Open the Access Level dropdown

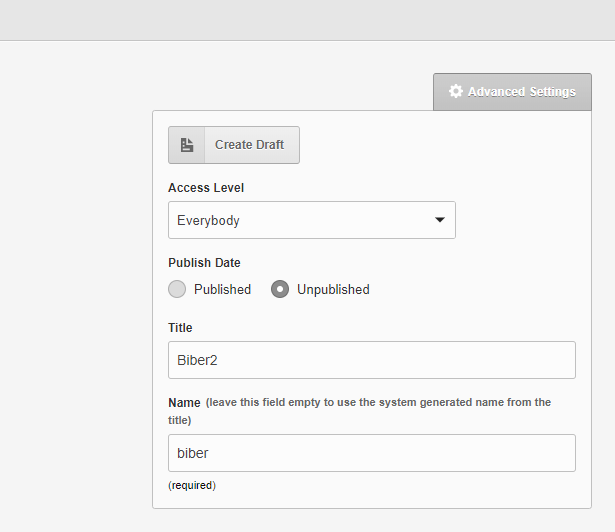point(312,220)
